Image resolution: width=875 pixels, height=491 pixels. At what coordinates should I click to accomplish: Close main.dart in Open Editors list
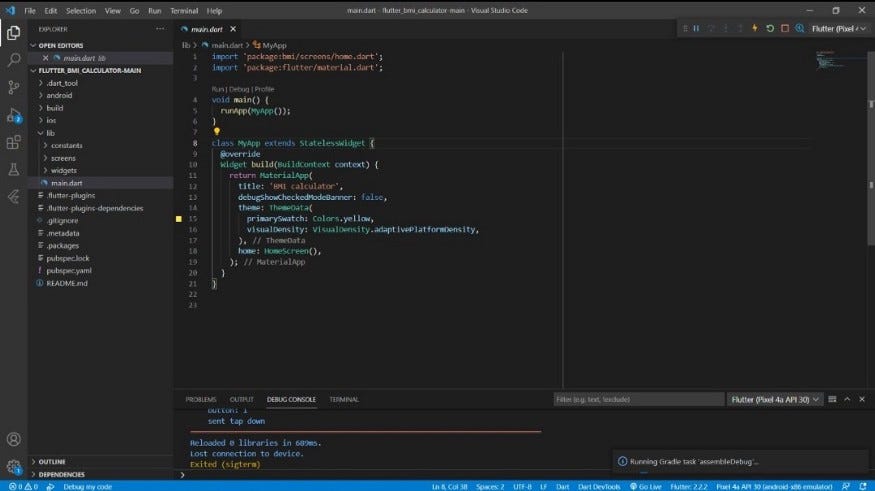pos(45,58)
